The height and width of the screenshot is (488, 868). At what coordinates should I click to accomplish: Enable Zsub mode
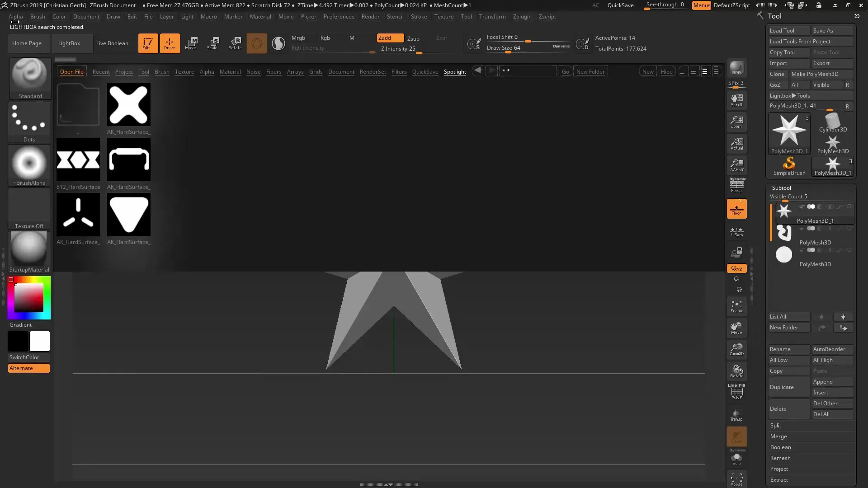point(413,38)
